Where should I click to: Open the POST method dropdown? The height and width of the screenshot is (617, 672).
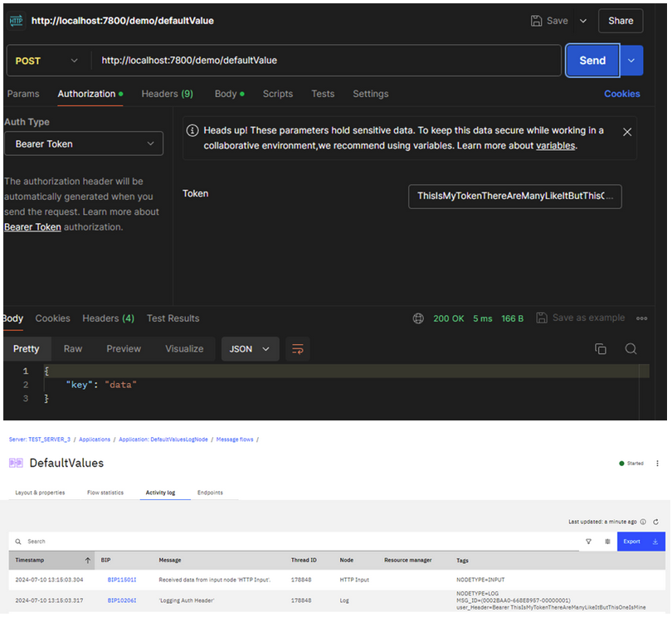pyautogui.click(x=46, y=61)
